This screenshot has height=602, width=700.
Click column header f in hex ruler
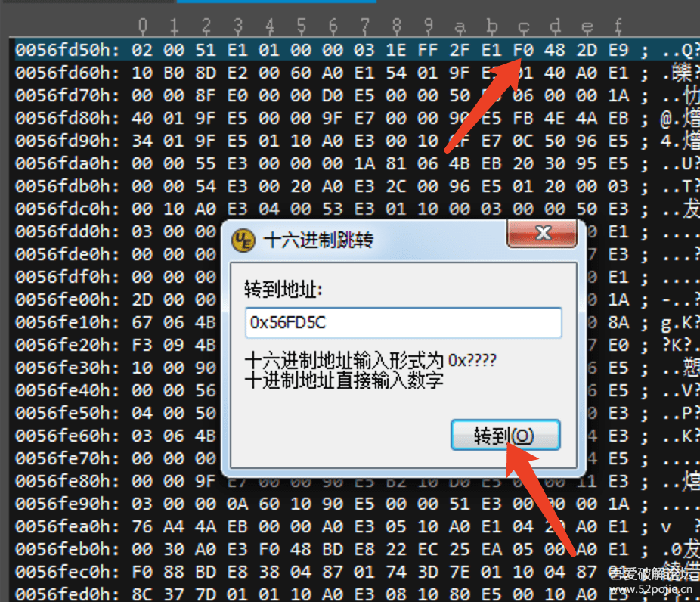tap(618, 26)
